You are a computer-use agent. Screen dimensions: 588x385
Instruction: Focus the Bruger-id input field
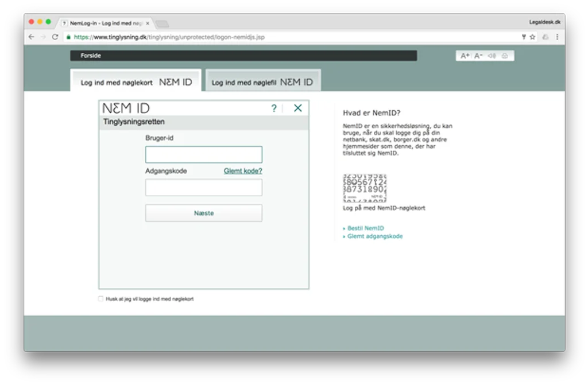tap(204, 154)
